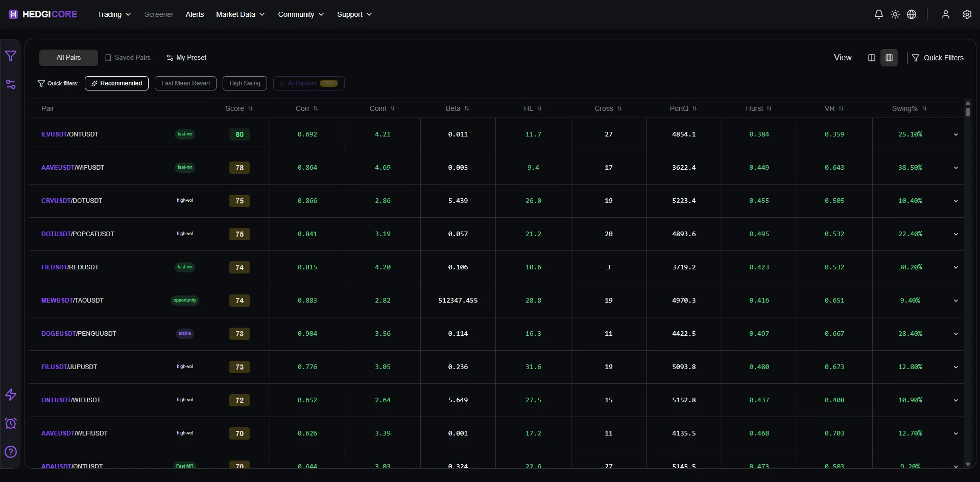Toggle the Recommended quick filter
980x482 pixels.
pos(116,83)
